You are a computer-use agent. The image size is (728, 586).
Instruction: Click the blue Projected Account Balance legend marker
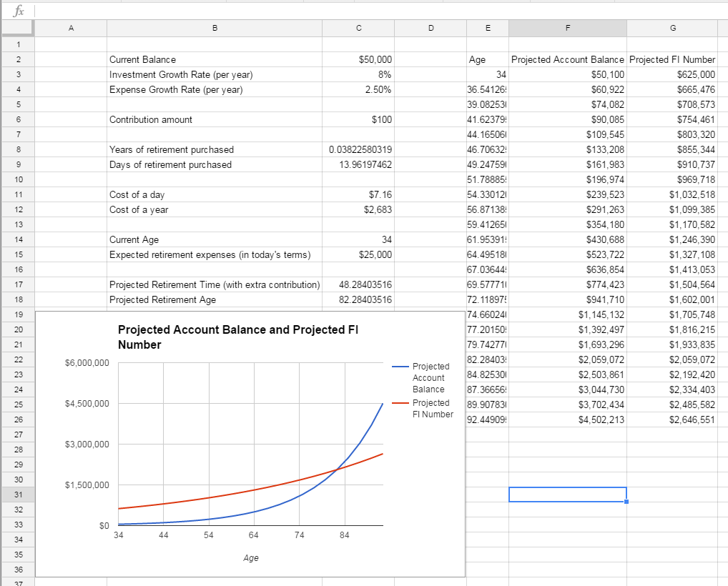(401, 367)
